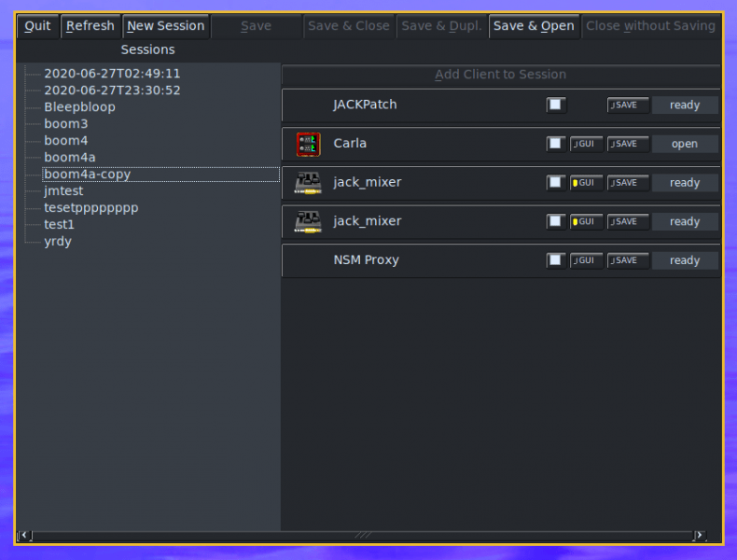Quit the session manager
The height and width of the screenshot is (560, 737).
pos(37,26)
